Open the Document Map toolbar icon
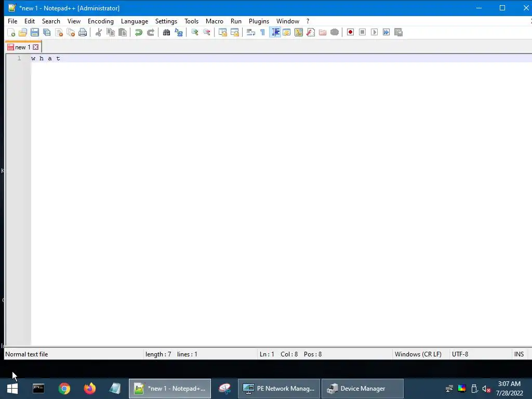The image size is (532, 399). click(x=299, y=33)
